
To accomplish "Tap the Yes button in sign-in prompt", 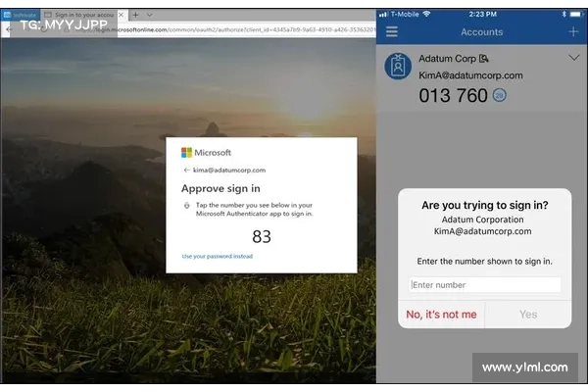I will 528,315.
